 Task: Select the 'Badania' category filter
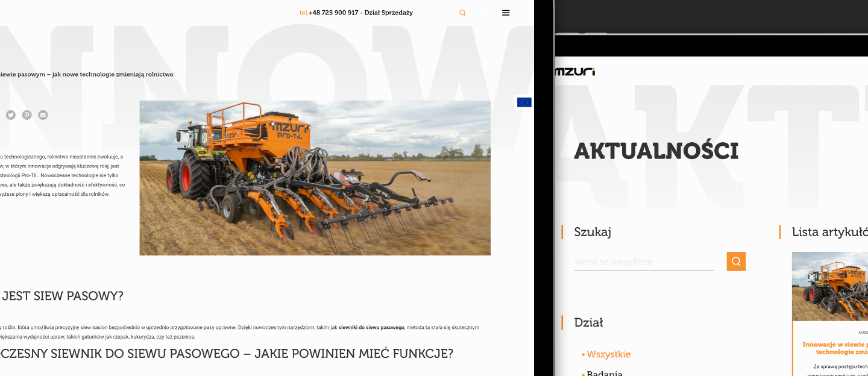coord(604,374)
